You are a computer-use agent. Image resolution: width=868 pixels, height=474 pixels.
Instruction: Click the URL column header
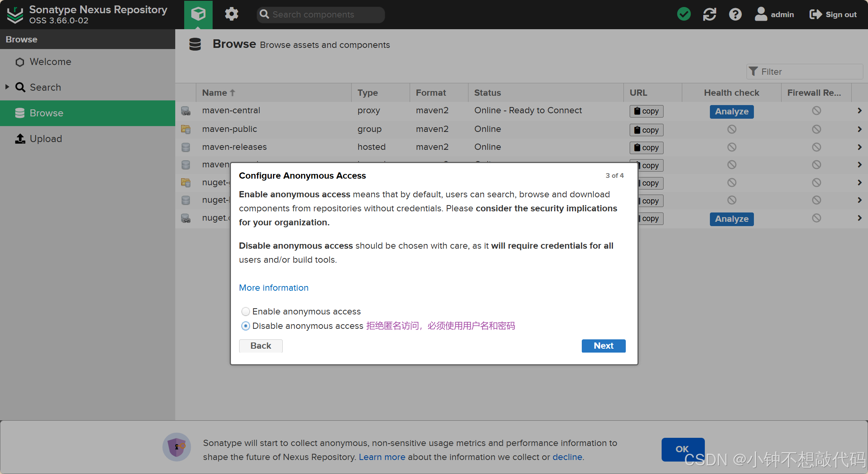pos(653,93)
